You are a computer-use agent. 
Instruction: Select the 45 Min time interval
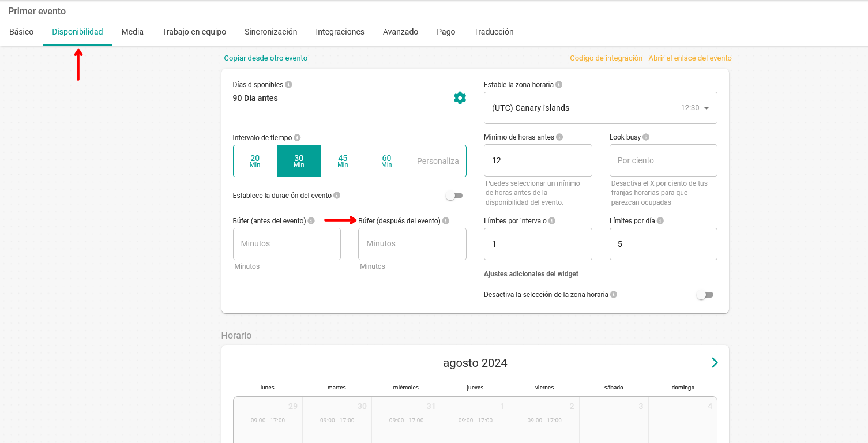click(x=343, y=161)
